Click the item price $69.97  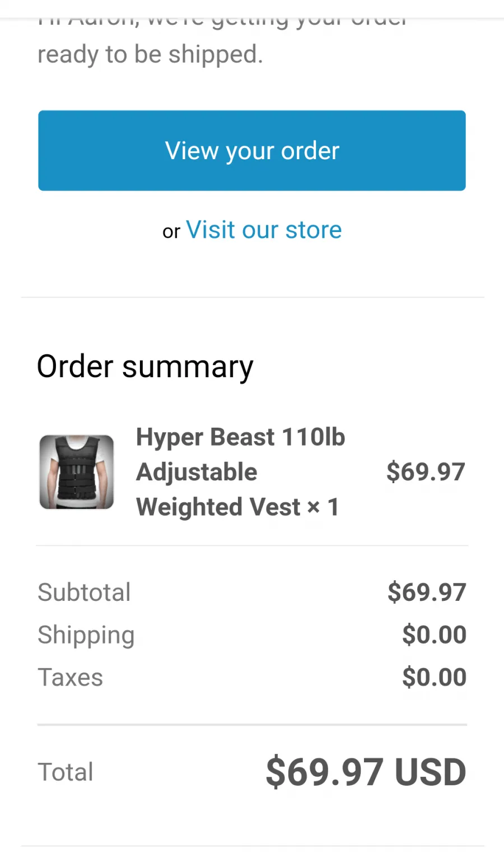tap(426, 471)
